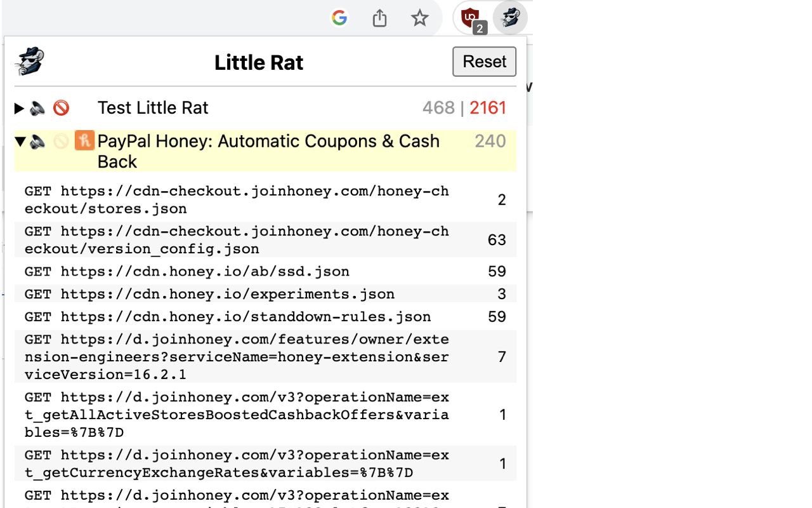Image resolution: width=812 pixels, height=508 pixels.
Task: Click the Little Rat rat icon in the toolbar
Action: tap(510, 18)
